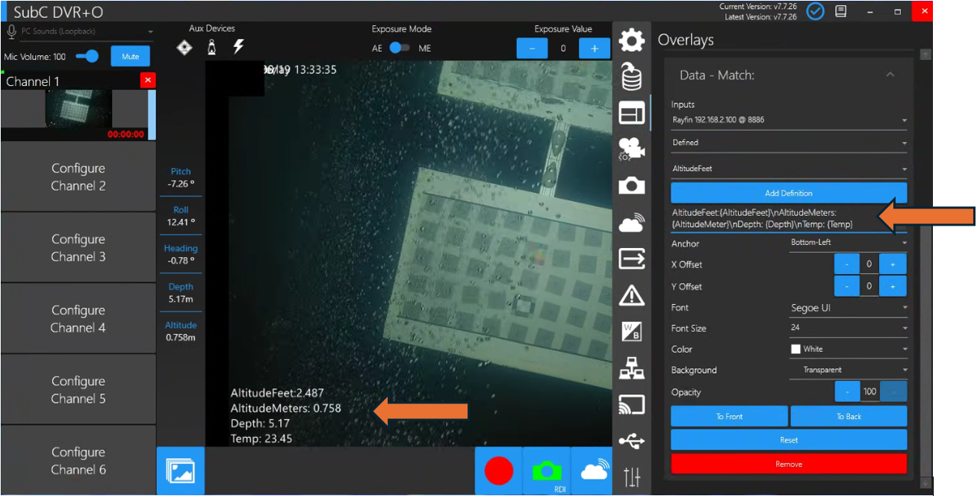Click the red Remove button
The image size is (980, 496).
(789, 464)
